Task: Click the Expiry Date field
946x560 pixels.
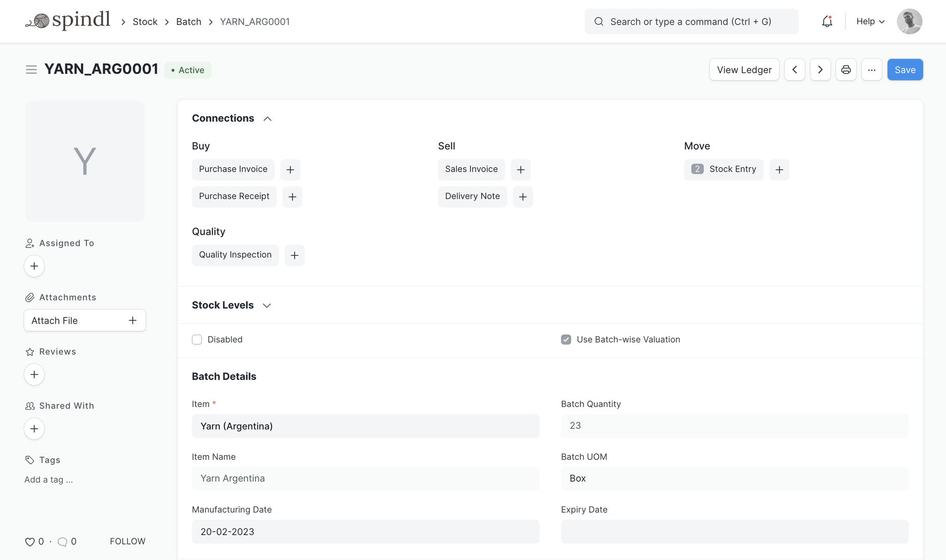Action: [734, 531]
